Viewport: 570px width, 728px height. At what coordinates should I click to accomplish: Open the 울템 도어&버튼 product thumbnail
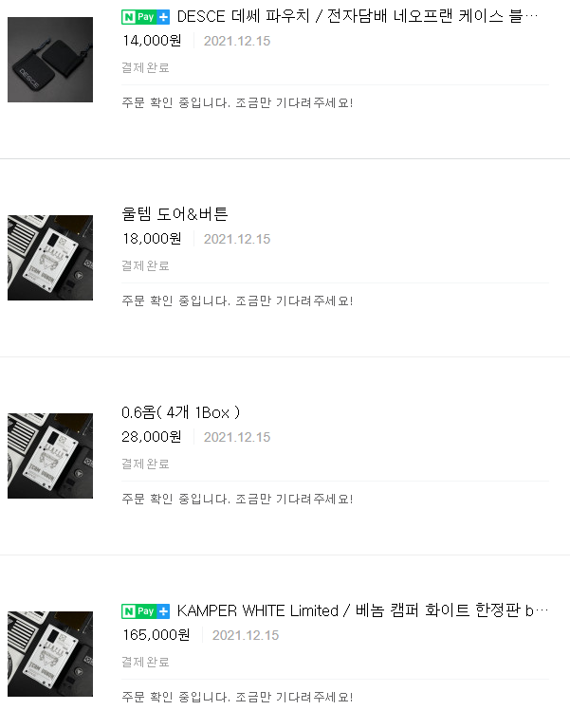50,258
